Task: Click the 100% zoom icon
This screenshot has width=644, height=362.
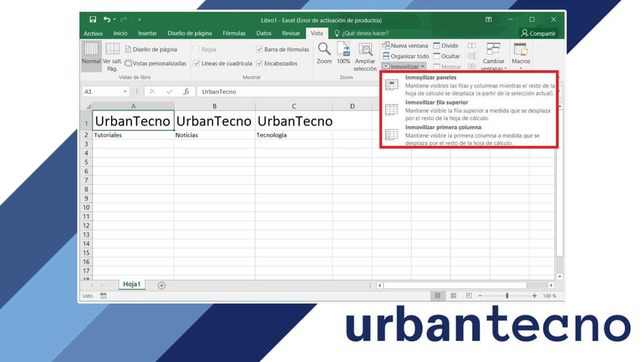Action: click(x=344, y=54)
